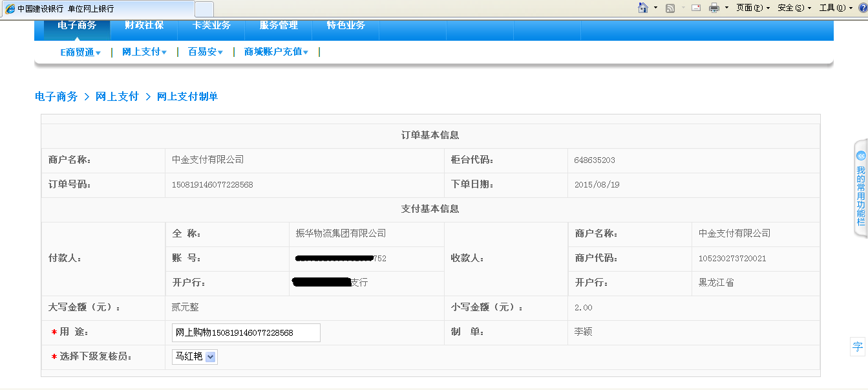Click the blue Help question mark icon
Image resolution: width=868 pixels, height=390 pixels.
pyautogui.click(x=863, y=8)
